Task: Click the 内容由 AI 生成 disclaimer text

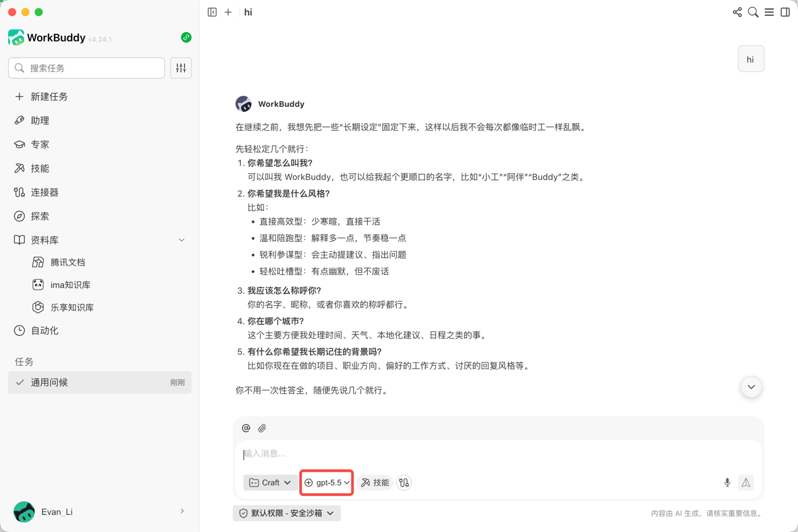Action: (x=708, y=514)
